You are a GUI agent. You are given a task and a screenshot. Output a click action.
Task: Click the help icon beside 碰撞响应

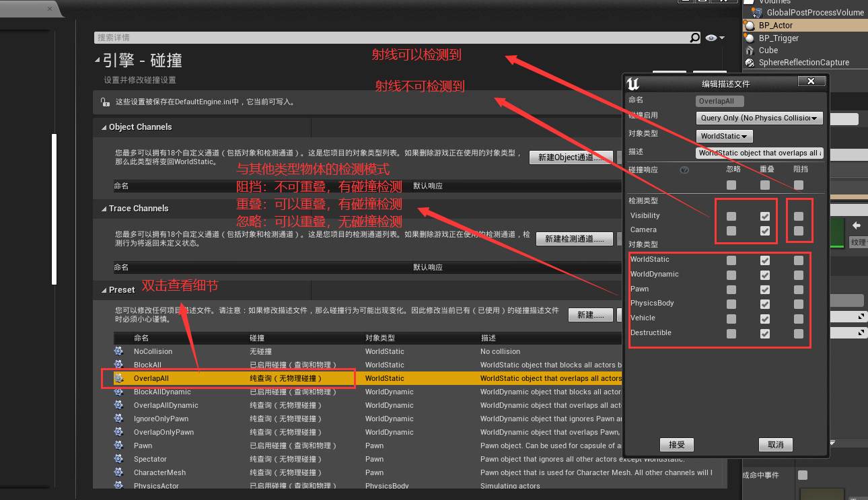click(684, 170)
